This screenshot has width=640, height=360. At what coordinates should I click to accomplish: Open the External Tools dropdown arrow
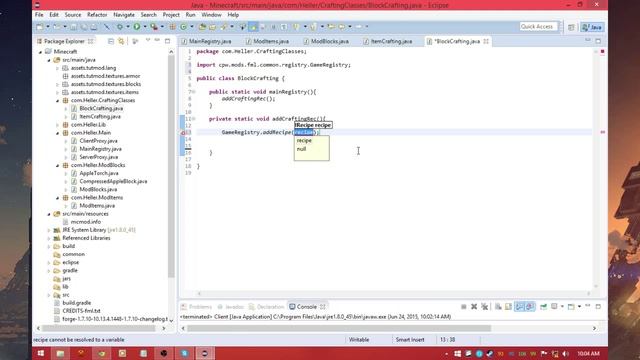[162, 27]
